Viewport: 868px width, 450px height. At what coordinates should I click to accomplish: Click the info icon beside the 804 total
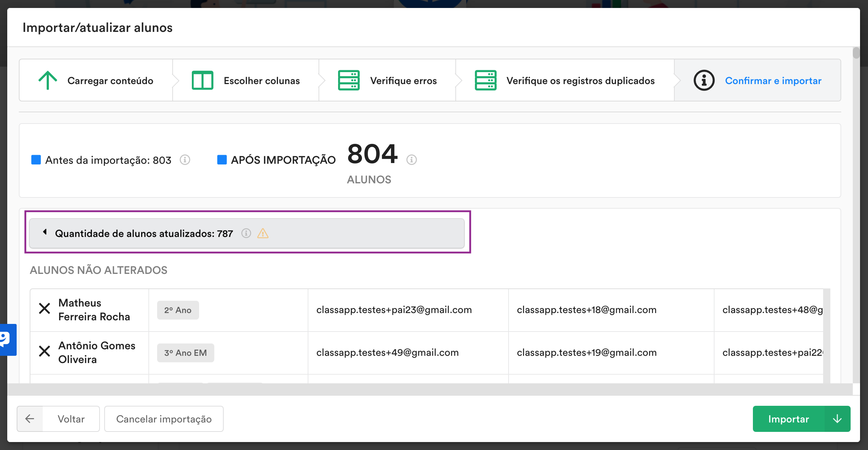click(x=411, y=159)
